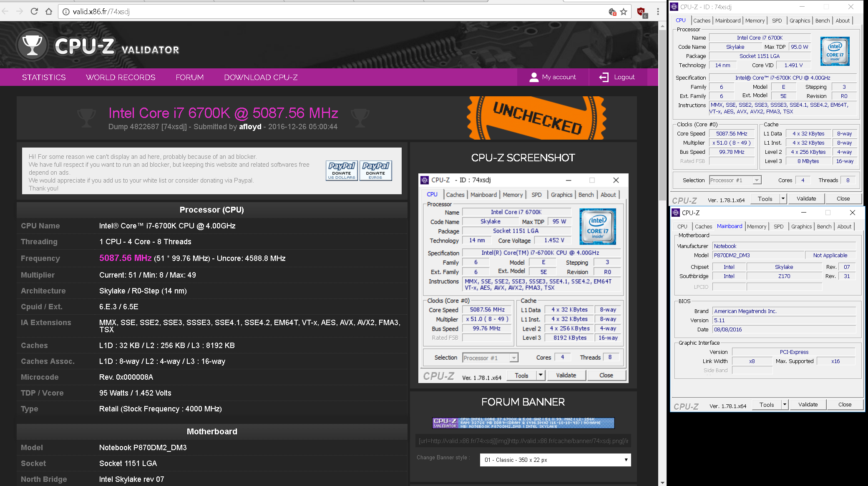Click the PayPal Donate Euros button

pos(375,170)
